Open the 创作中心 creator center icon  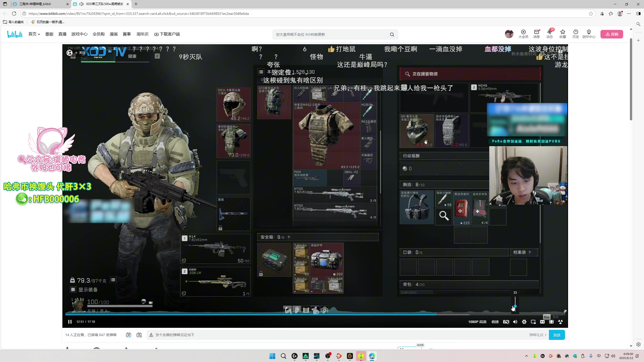tap(589, 34)
